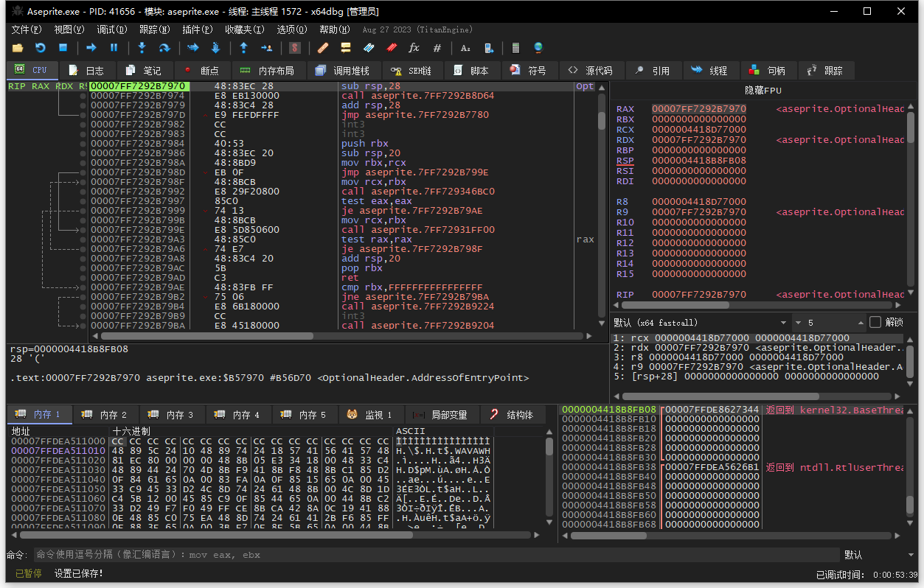Switch to the 脚本 tab
Image resolution: width=924 pixels, height=588 pixels.
(471, 71)
